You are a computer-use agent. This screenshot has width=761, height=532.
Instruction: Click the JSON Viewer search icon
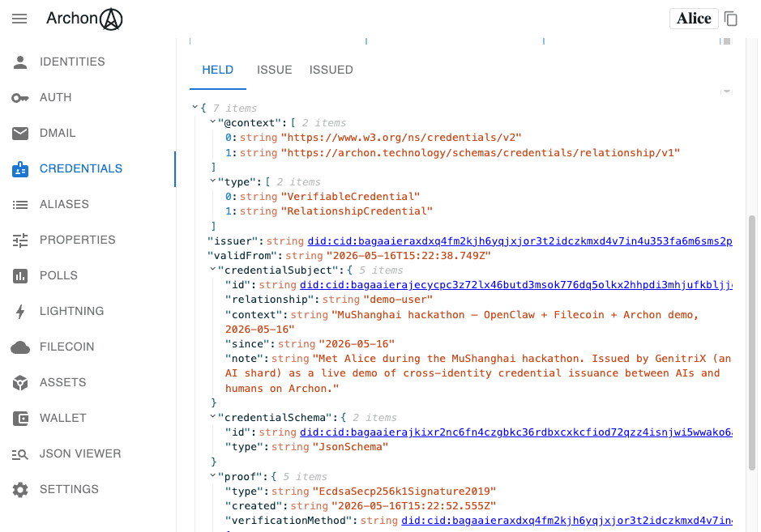[20, 454]
